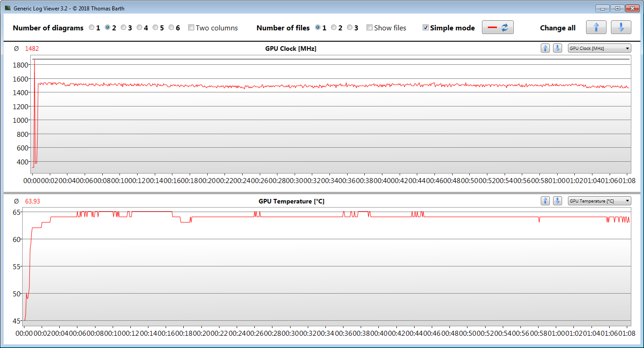This screenshot has width=644, height=348.
Task: Click the Change all label
Action: click(558, 28)
